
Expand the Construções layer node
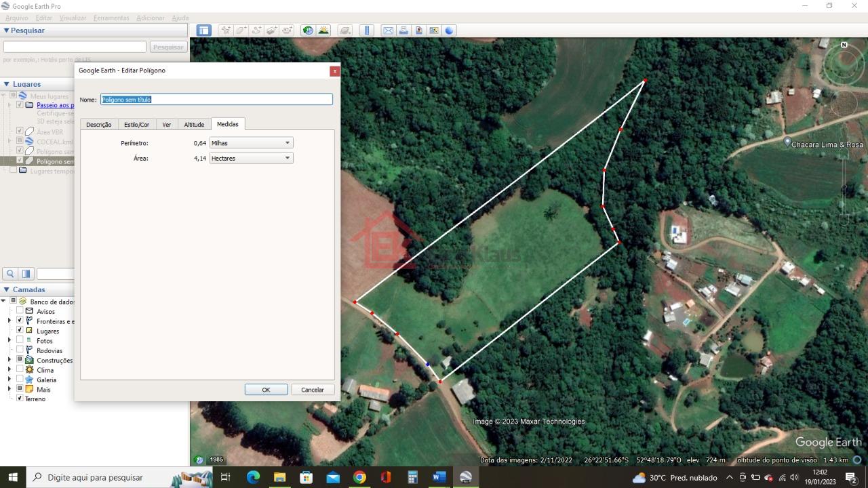9,360
